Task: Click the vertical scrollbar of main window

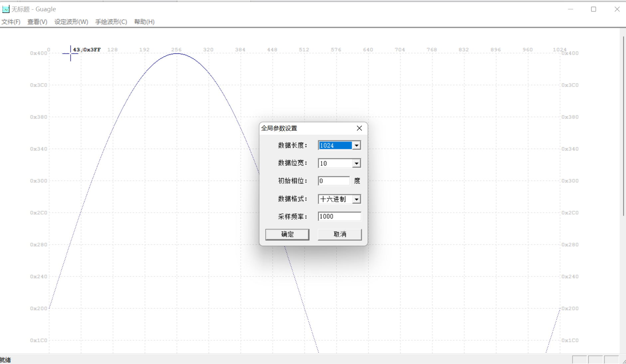Action: pyautogui.click(x=623, y=126)
